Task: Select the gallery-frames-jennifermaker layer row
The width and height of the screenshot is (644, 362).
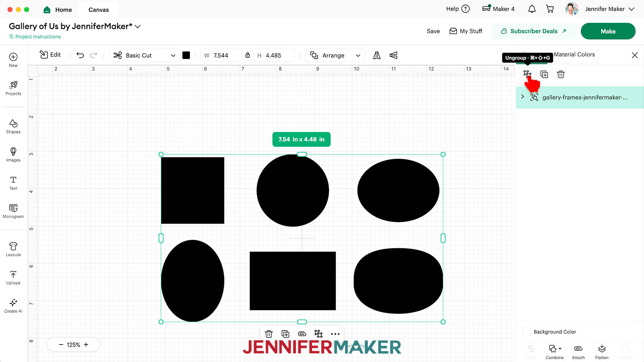Action: click(580, 97)
